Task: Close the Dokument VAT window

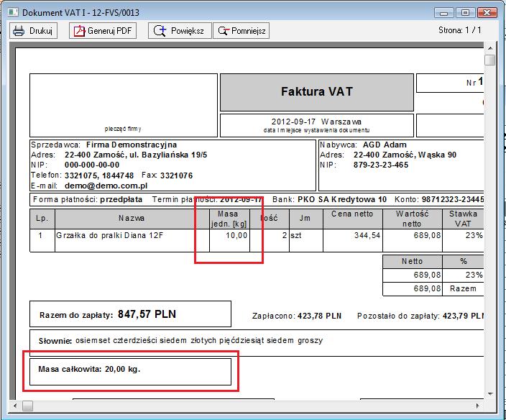Action: pyautogui.click(x=487, y=13)
